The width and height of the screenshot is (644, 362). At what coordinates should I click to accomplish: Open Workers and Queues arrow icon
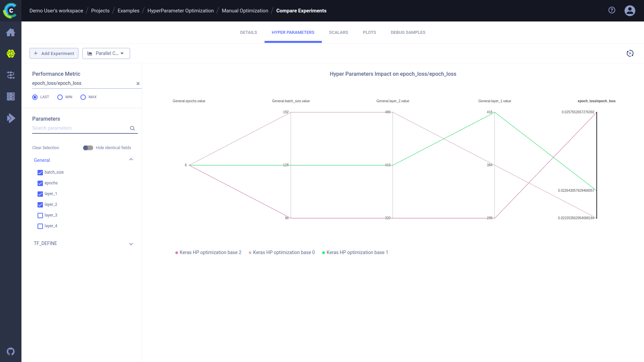[x=11, y=118]
